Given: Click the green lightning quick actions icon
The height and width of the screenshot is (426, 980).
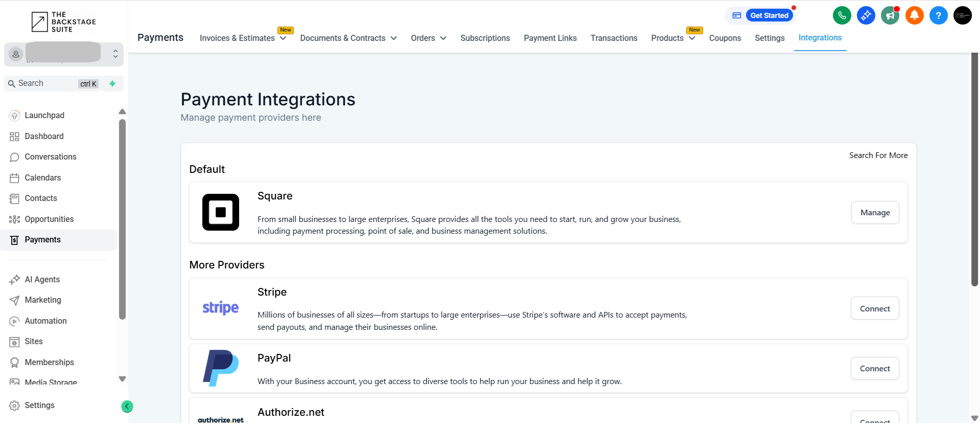Looking at the screenshot, I should pos(112,84).
